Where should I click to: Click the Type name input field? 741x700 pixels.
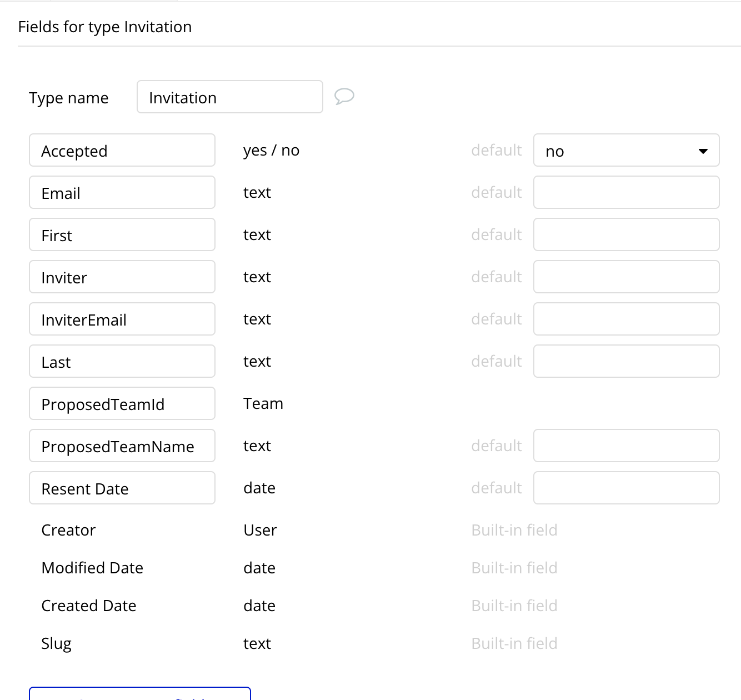229,97
